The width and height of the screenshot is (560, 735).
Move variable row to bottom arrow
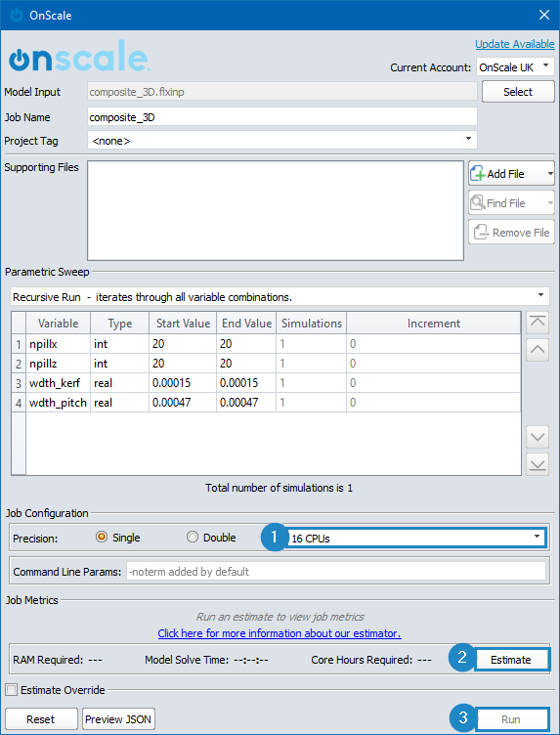538,464
